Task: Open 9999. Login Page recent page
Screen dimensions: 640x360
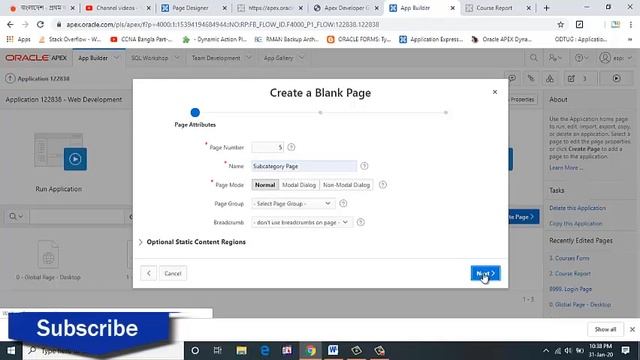Action: click(x=571, y=289)
